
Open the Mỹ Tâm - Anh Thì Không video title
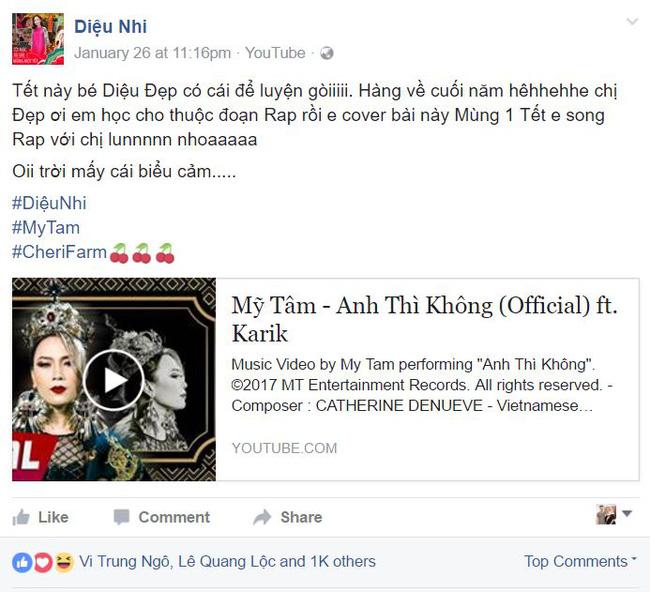point(424,319)
